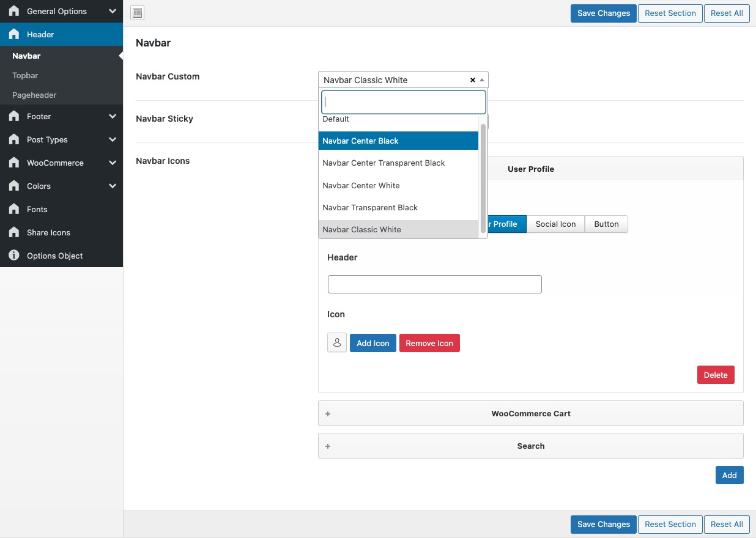Focus the Header text input field
756x538 pixels.
434,284
